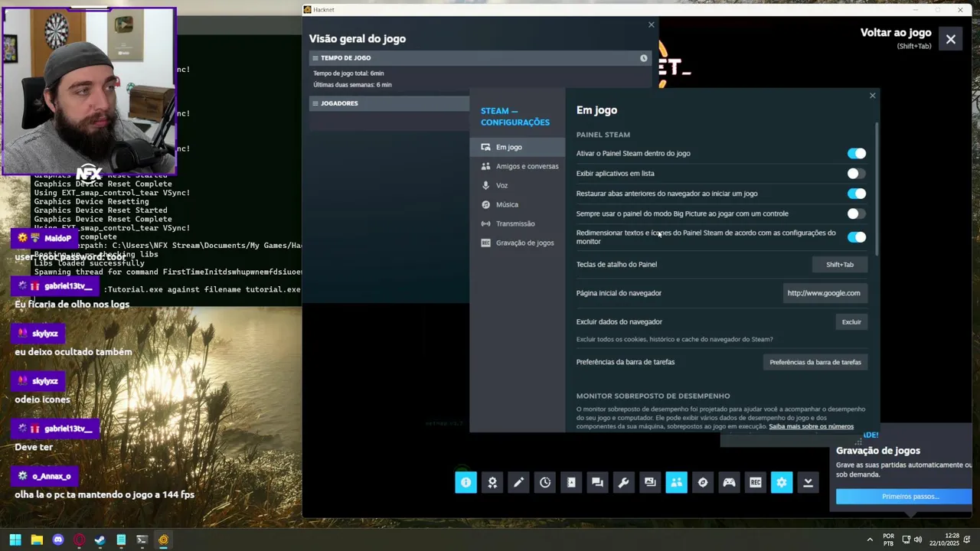Edit the browser homepage URL field

click(824, 293)
